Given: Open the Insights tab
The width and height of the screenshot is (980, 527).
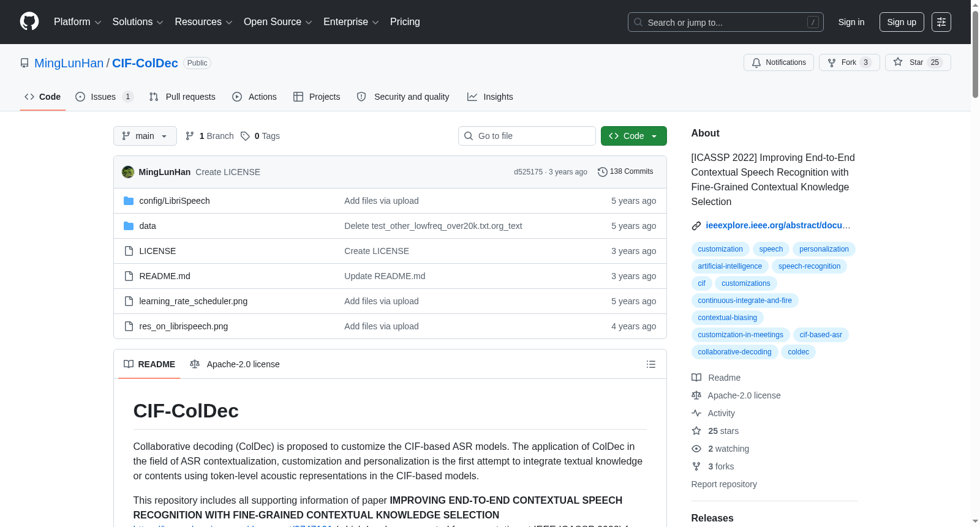Looking at the screenshot, I should [x=490, y=97].
